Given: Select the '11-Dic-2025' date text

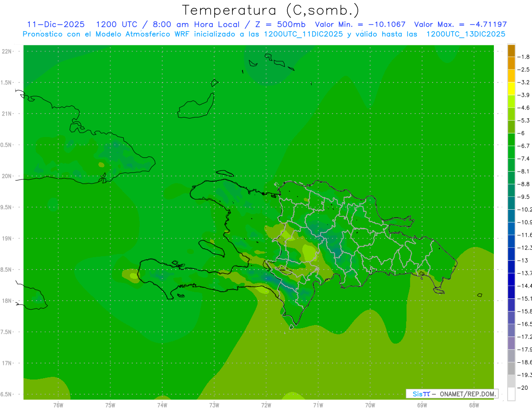Looking at the screenshot, I should coord(56,24).
